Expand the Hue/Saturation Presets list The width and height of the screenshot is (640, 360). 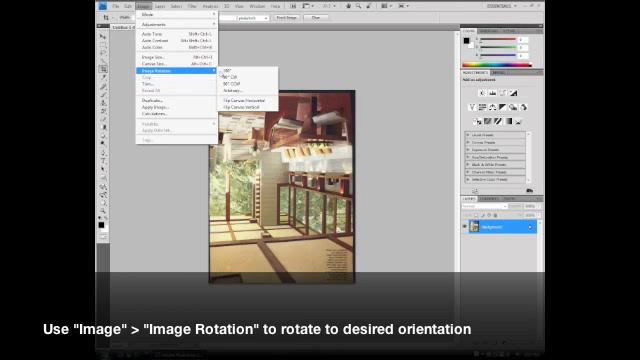(468, 157)
